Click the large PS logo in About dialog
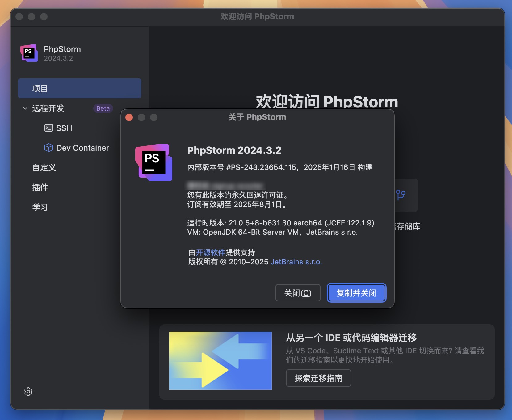Image resolution: width=512 pixels, height=420 pixels. click(153, 162)
